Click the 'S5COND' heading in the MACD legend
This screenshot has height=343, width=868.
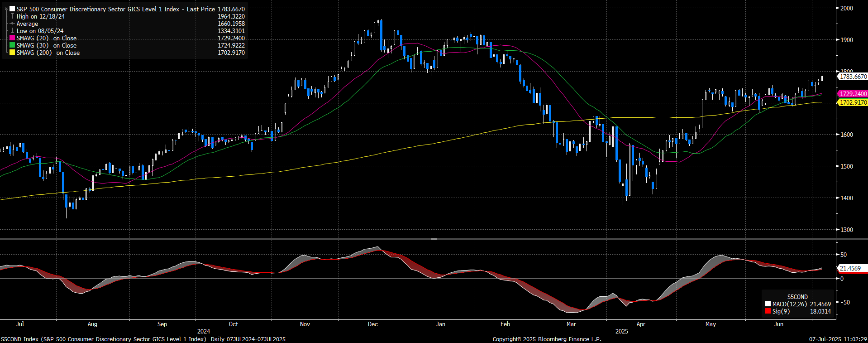(797, 297)
